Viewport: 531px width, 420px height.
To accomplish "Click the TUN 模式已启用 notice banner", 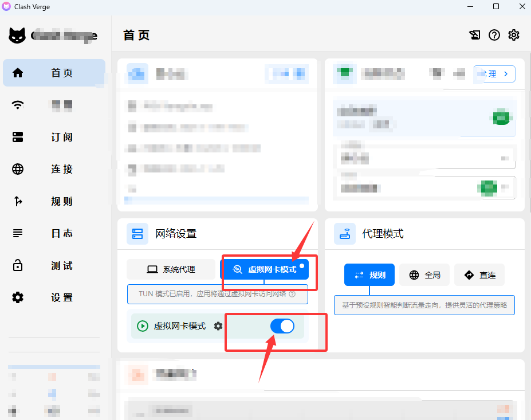I will [218, 293].
